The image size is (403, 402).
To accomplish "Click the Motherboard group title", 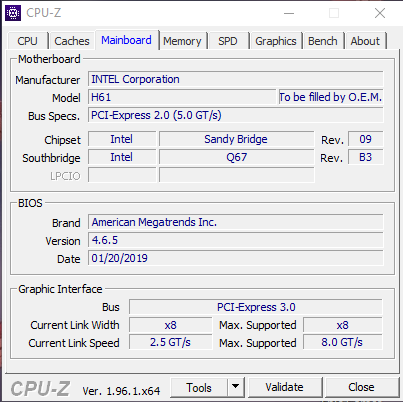I will [49, 59].
